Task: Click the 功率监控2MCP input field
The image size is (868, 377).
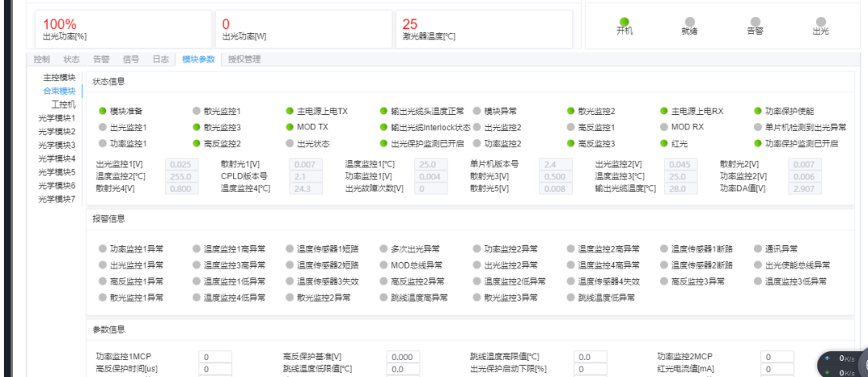Action: pyautogui.click(x=777, y=357)
